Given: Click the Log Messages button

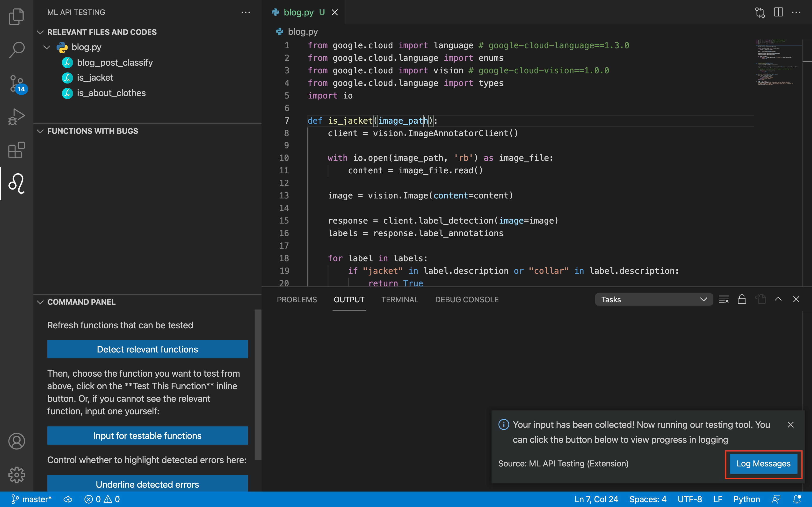Looking at the screenshot, I should 763,463.
